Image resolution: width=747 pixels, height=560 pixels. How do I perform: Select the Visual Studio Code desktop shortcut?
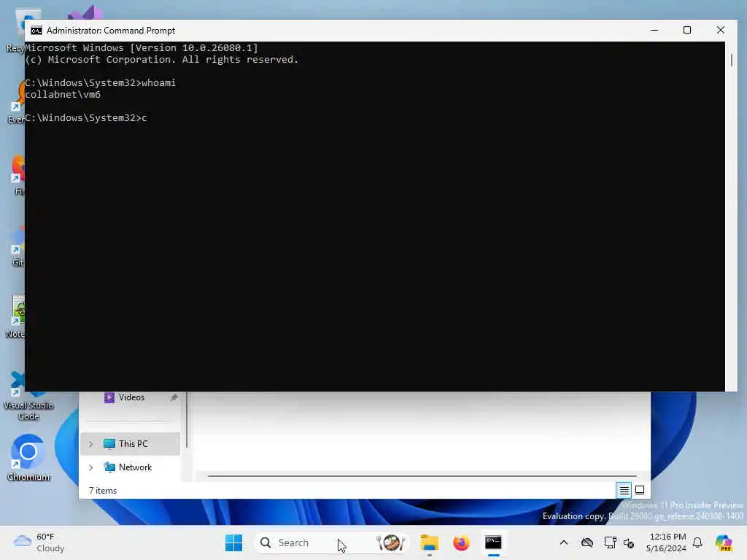pos(28,396)
